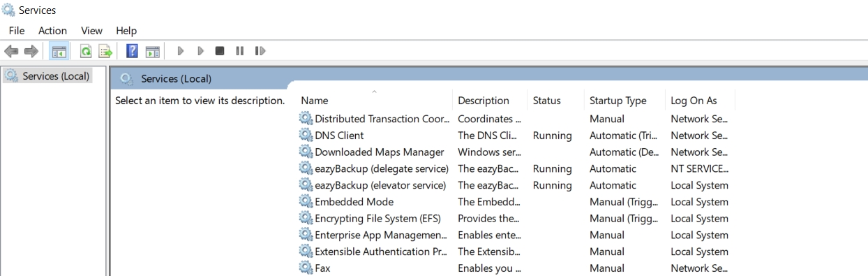Click gear icon beside Distributed Transaction Coordinator
The width and height of the screenshot is (868, 276).
[306, 118]
